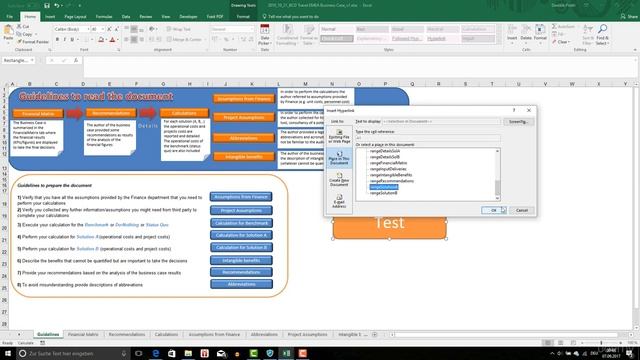This screenshot has width=640, height=360.
Task: Click the Undo arrow in quick access toolbar
Action: (57, 6)
